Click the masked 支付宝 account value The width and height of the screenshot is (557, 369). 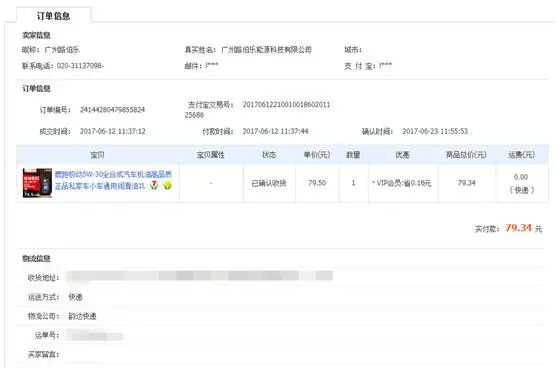(x=385, y=65)
